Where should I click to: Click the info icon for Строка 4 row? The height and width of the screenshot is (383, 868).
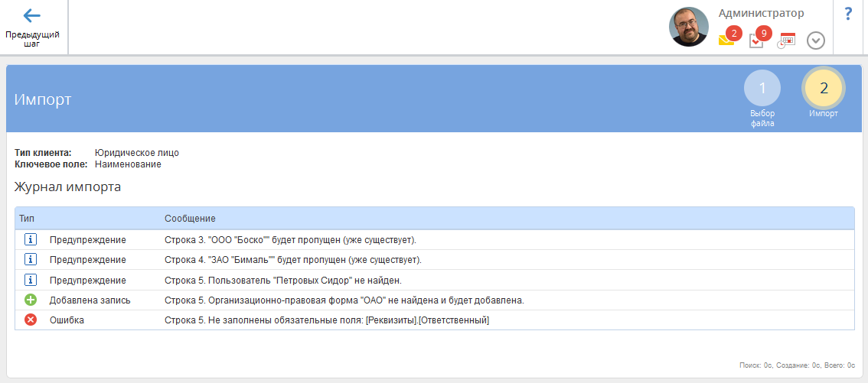coord(31,260)
